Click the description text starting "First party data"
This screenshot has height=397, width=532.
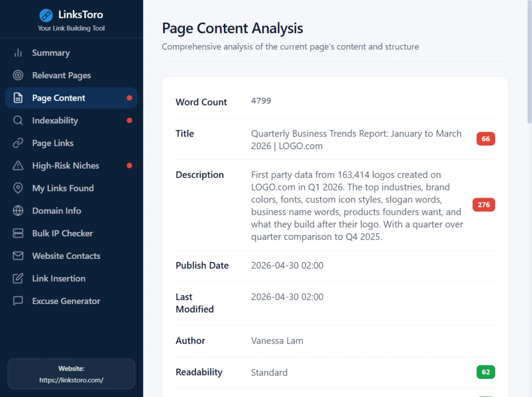pos(357,206)
